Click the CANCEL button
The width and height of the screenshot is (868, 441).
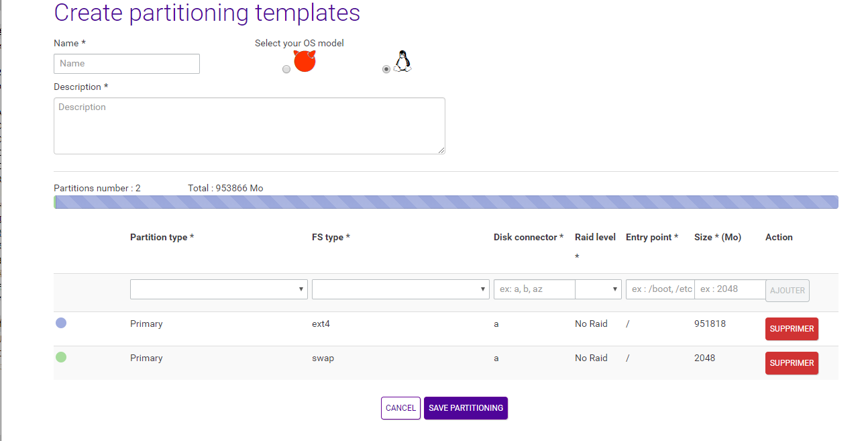(x=400, y=408)
